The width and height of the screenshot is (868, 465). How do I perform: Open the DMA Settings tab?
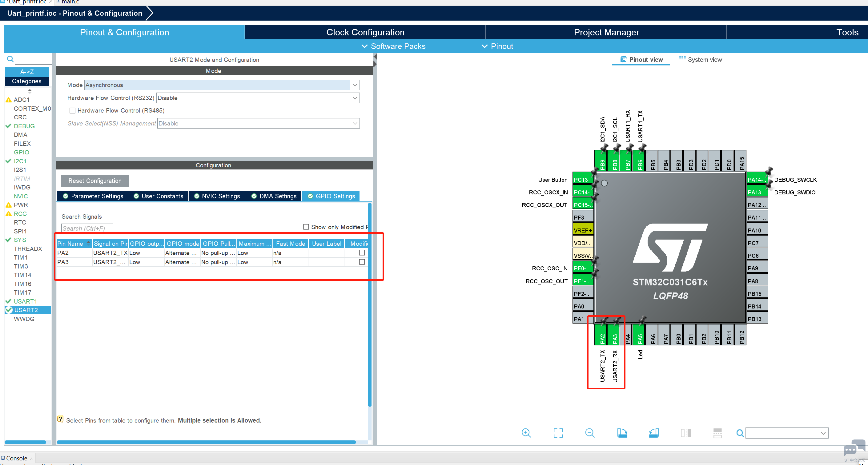[274, 196]
